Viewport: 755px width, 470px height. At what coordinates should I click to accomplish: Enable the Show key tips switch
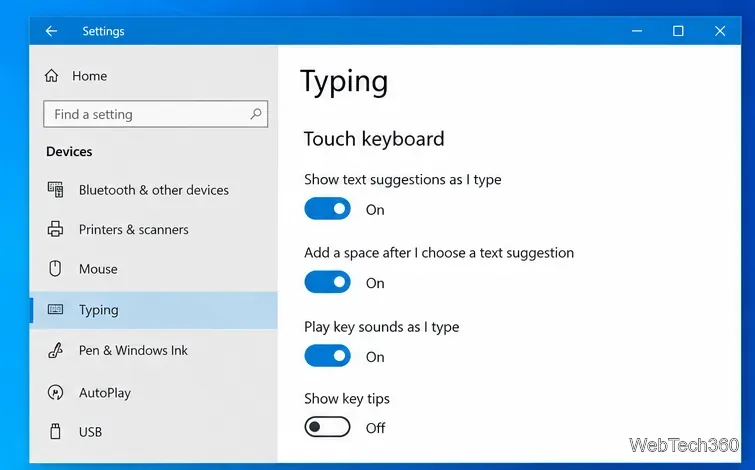(x=327, y=427)
